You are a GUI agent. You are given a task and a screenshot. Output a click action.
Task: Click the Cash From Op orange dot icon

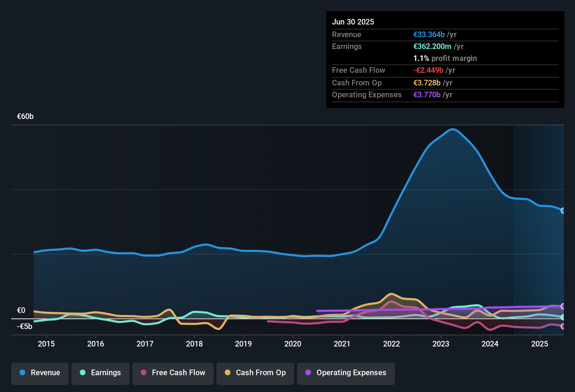tap(228, 373)
